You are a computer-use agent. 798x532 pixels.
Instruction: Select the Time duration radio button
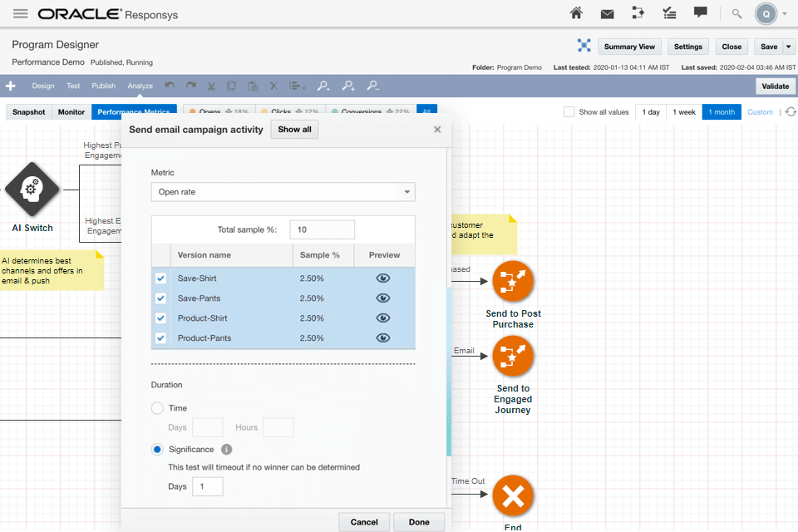tap(157, 408)
